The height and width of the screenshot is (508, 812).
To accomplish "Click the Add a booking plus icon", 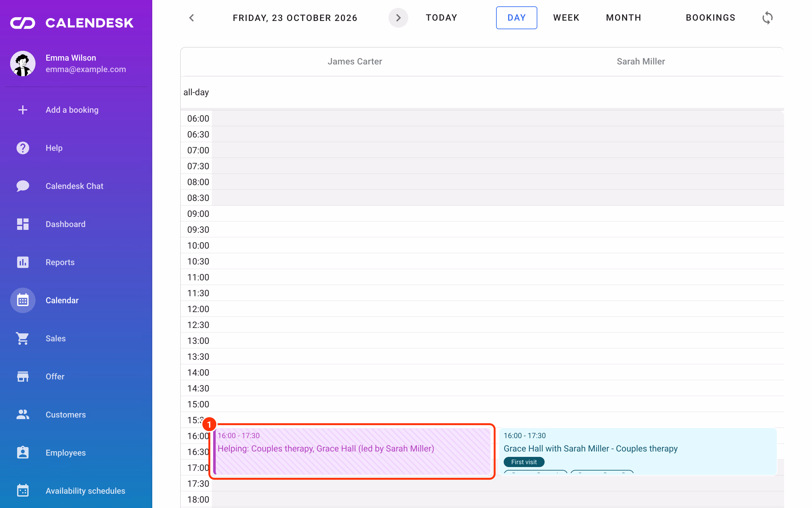I will coord(23,110).
